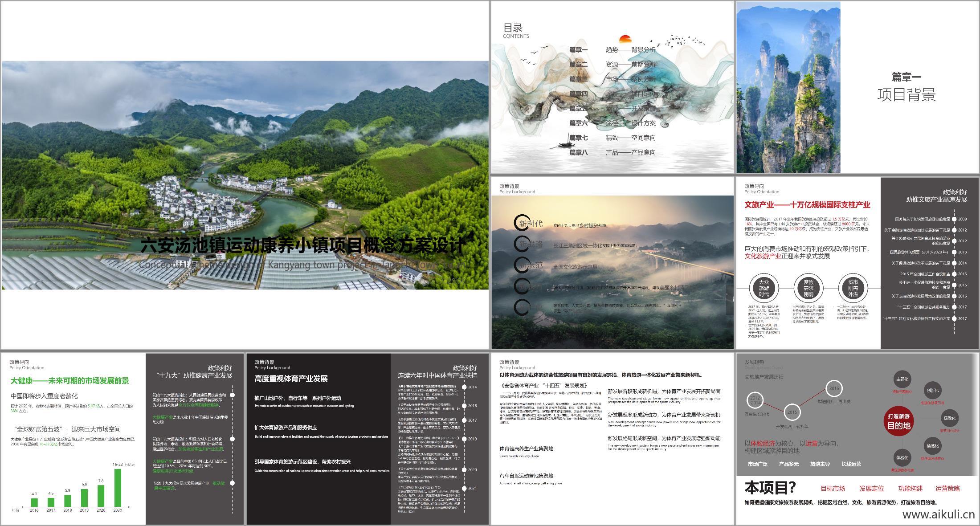Click the 体验化 dark circle
980x526 pixels.
pos(902,458)
